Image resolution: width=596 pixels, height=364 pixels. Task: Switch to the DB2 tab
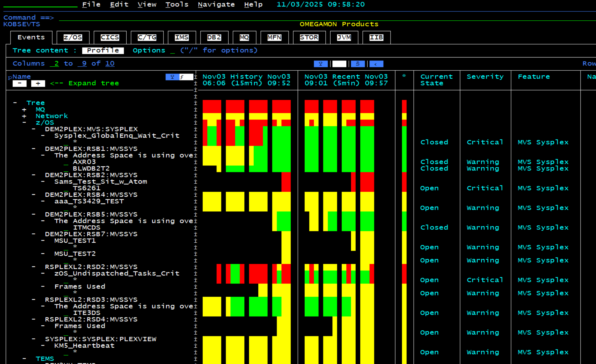(214, 37)
